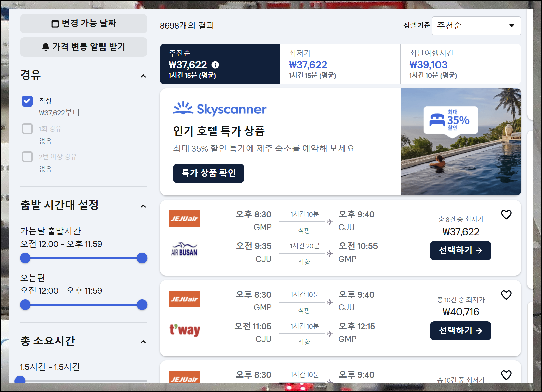Select the 최단여행시간 tab

461,64
